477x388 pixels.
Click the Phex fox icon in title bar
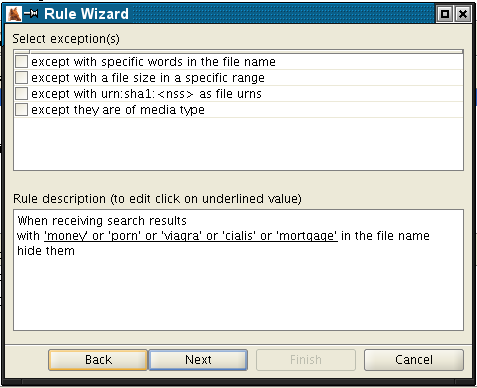tap(15, 14)
